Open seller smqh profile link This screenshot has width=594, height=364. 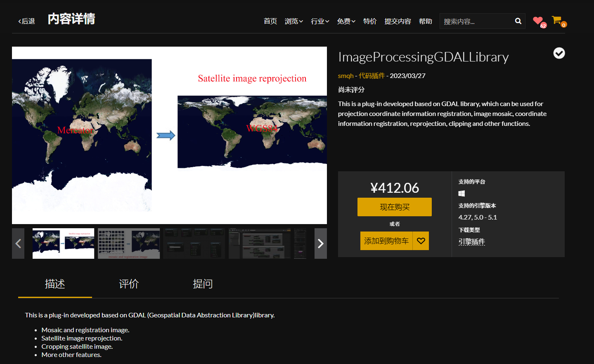pyautogui.click(x=346, y=76)
